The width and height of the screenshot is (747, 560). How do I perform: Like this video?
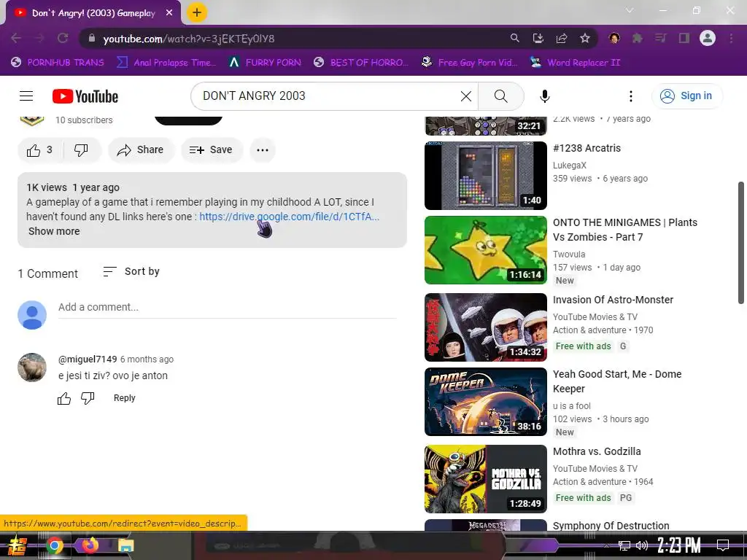40,150
